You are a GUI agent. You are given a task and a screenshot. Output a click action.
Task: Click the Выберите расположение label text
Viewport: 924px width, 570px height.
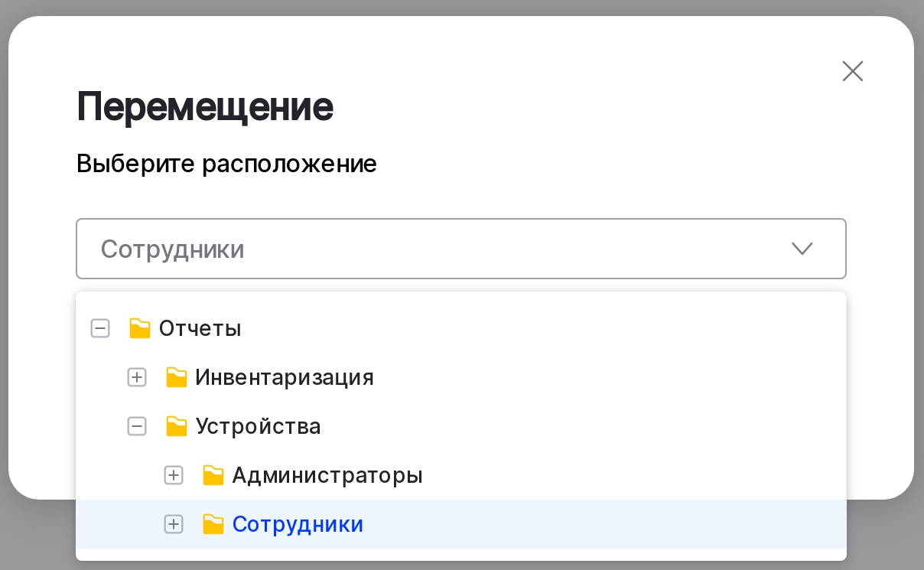[226, 164]
